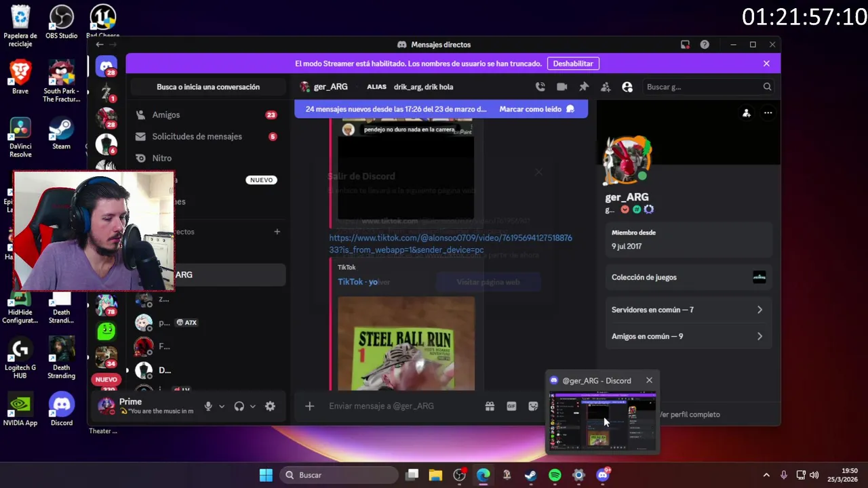
Task: Click the search magnifier in Discord header
Action: (x=767, y=87)
